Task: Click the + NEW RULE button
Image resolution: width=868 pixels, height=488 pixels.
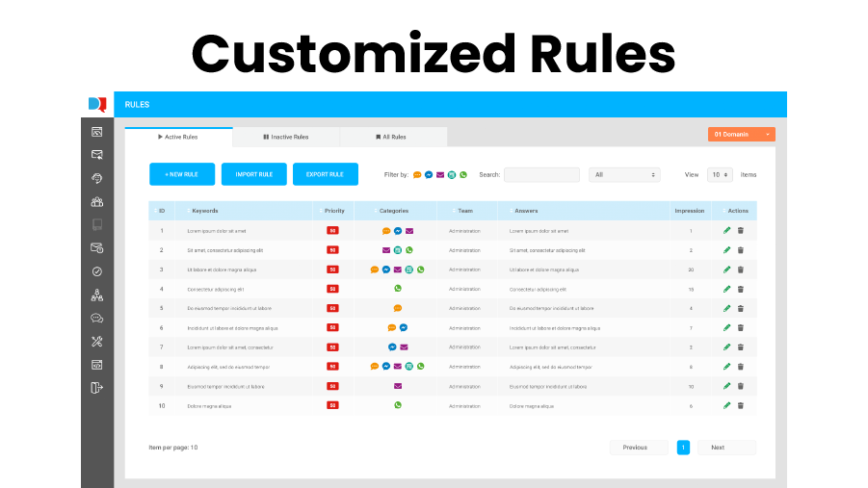Action: click(182, 174)
